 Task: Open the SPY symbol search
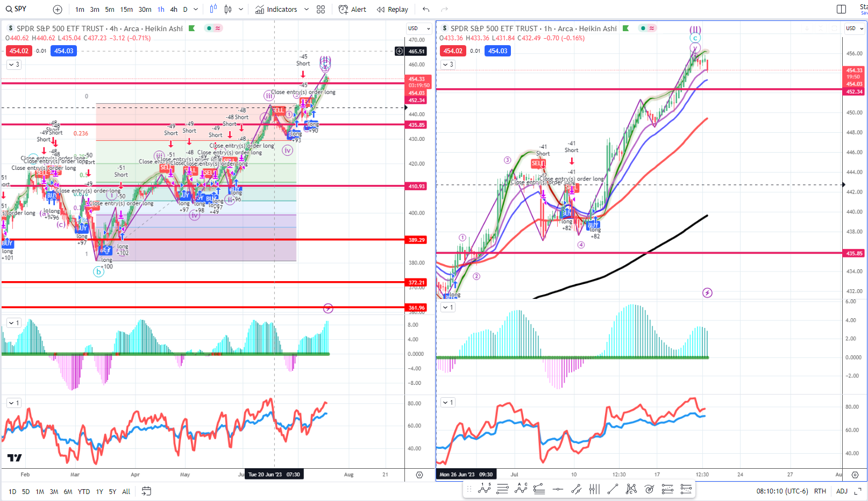[16, 9]
